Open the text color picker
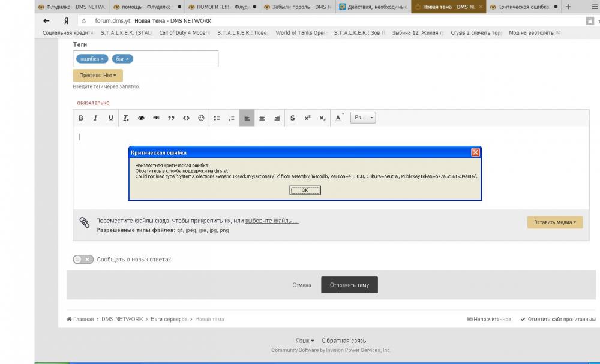 pos(338,118)
